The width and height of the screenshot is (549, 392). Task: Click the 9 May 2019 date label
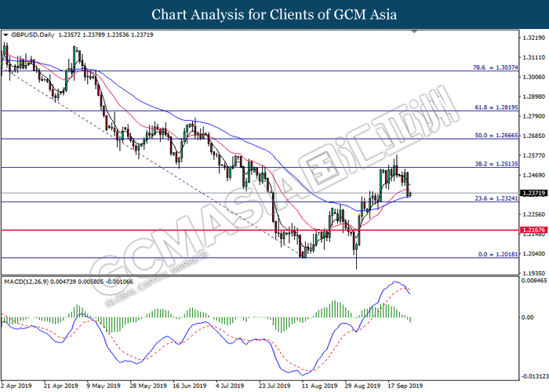pyautogui.click(x=104, y=386)
